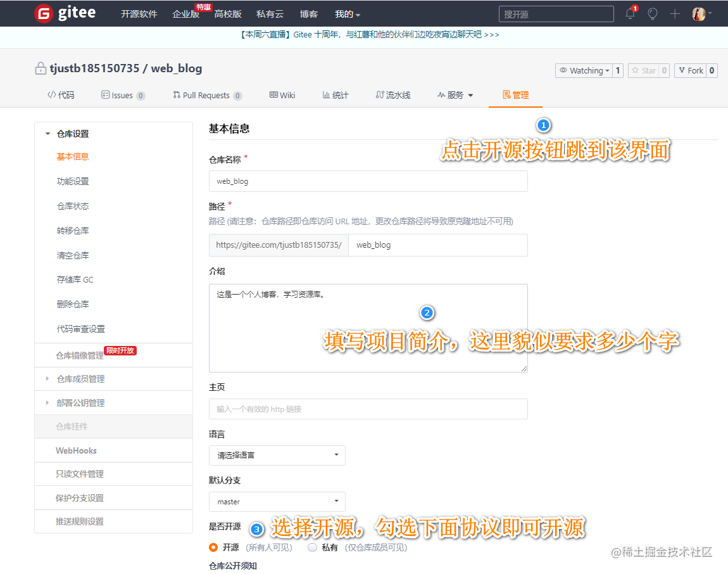This screenshot has width=728, height=574.
Task: Select the 开源 radio button
Action: pyautogui.click(x=213, y=547)
